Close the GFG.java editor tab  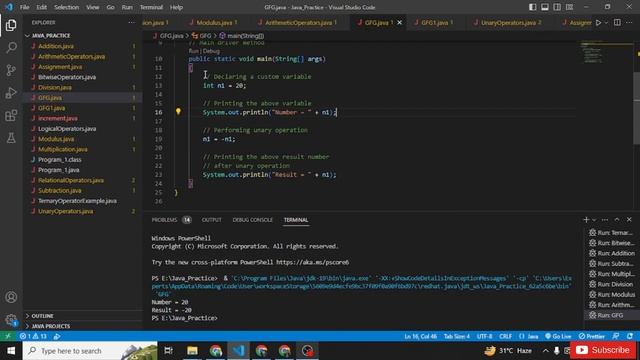click(x=400, y=22)
